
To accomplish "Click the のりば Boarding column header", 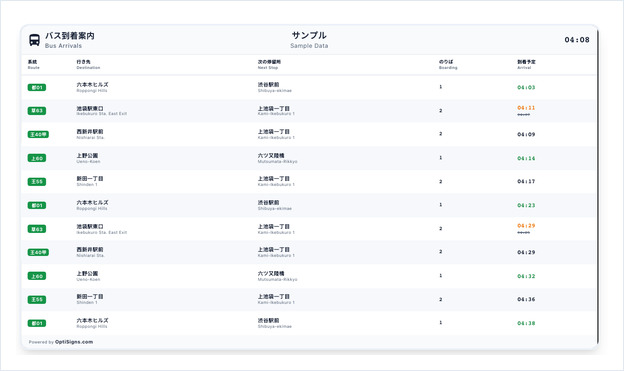I will (x=448, y=64).
